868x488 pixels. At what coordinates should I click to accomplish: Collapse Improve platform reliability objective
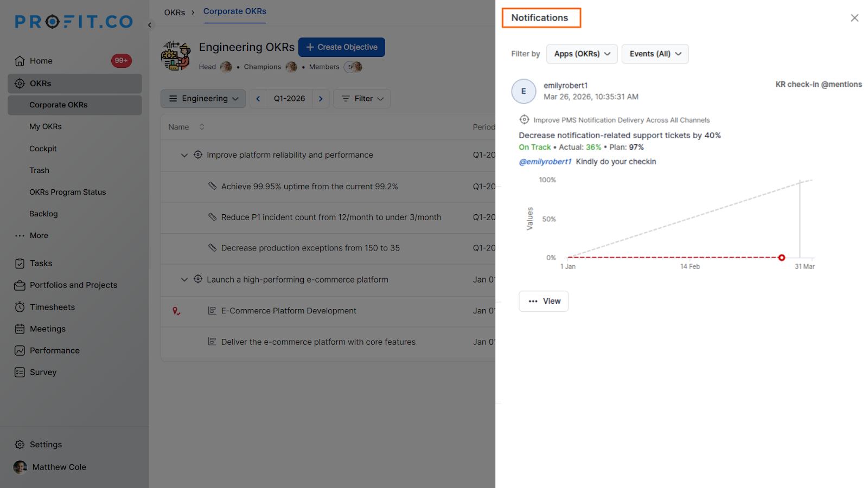[x=184, y=155]
